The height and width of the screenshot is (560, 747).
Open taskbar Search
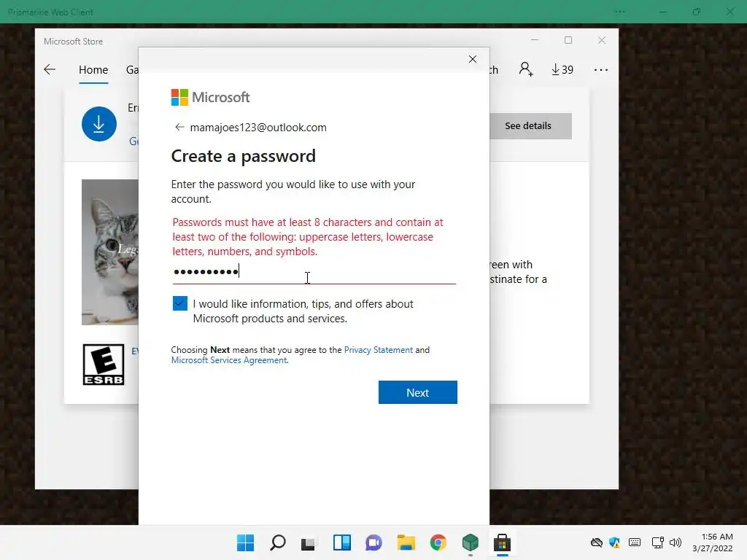click(278, 542)
